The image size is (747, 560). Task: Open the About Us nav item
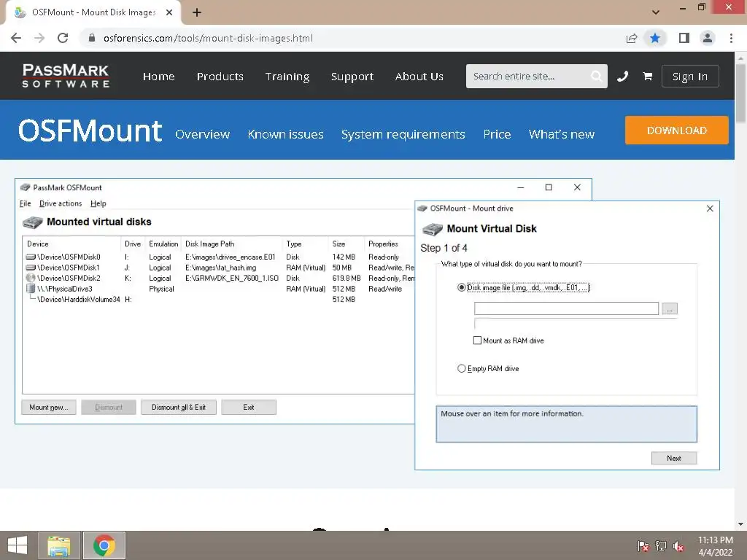[x=419, y=76]
